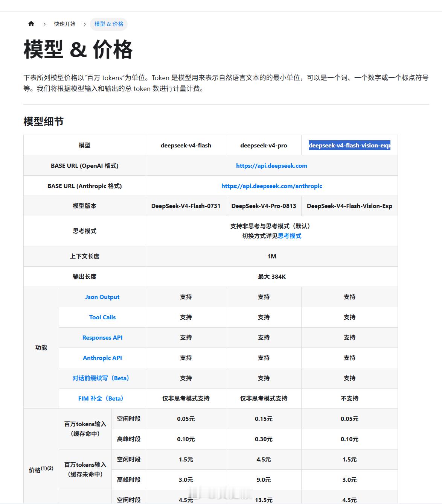Screen dimensions: 442x504
Task: Click the 功能 group label
Action: point(41,348)
